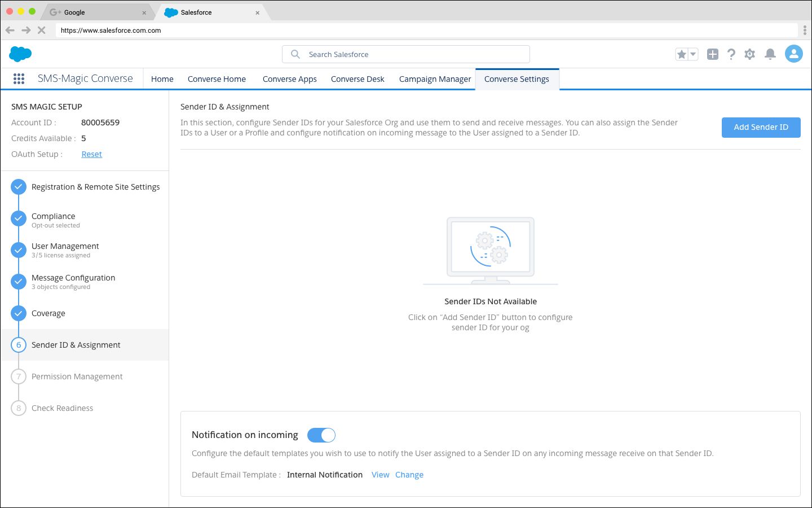Screen dimensions: 812x508
Task: Click the browser back arrow
Action: coord(10,30)
